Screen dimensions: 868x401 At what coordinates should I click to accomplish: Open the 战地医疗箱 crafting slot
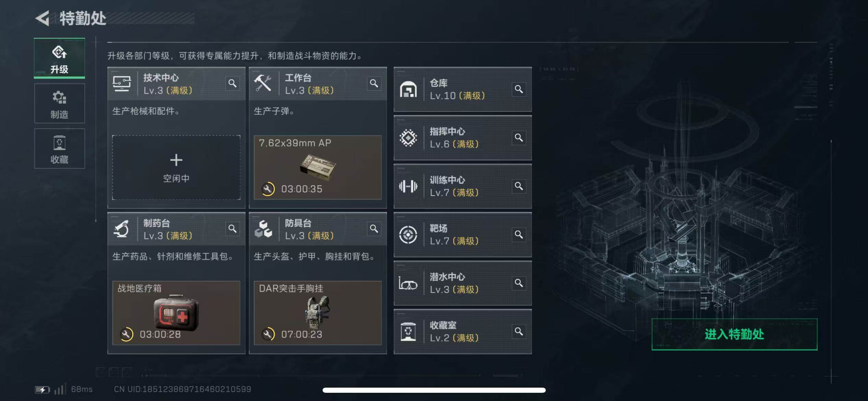tap(176, 313)
